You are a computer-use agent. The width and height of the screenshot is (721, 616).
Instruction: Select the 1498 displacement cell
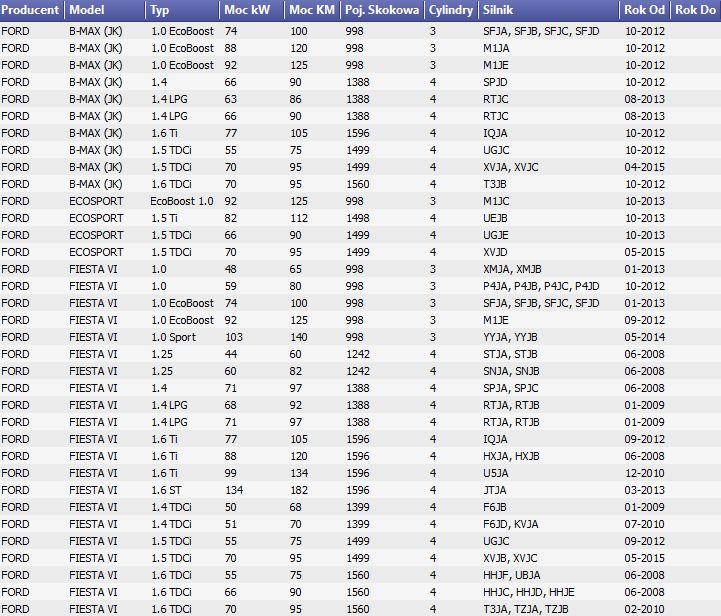coord(358,218)
